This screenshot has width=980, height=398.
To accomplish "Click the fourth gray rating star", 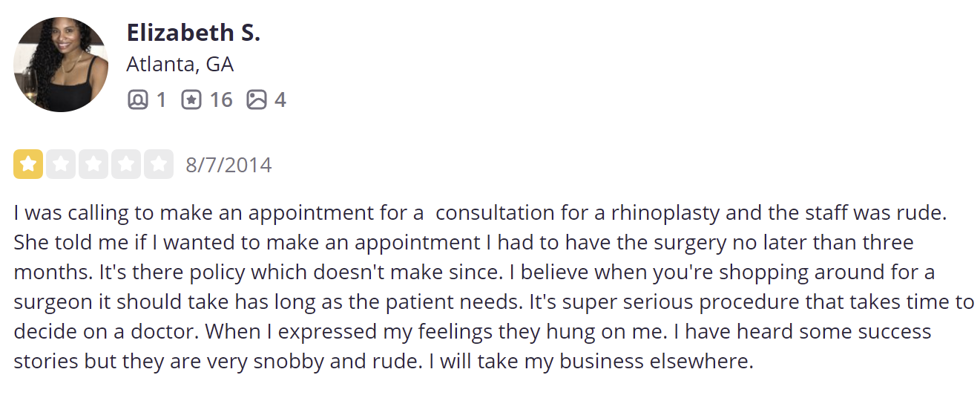I will [x=126, y=164].
